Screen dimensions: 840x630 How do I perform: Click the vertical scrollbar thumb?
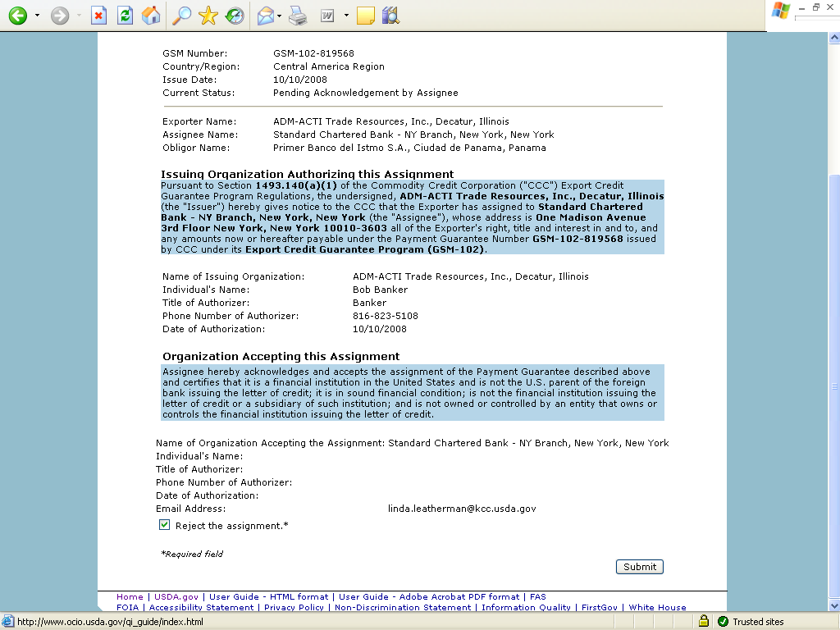point(834,386)
